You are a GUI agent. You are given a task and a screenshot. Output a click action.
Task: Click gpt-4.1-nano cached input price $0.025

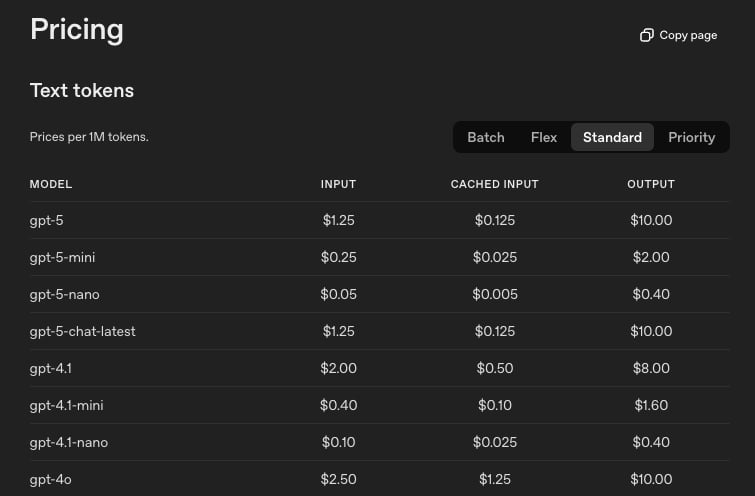[x=495, y=443]
